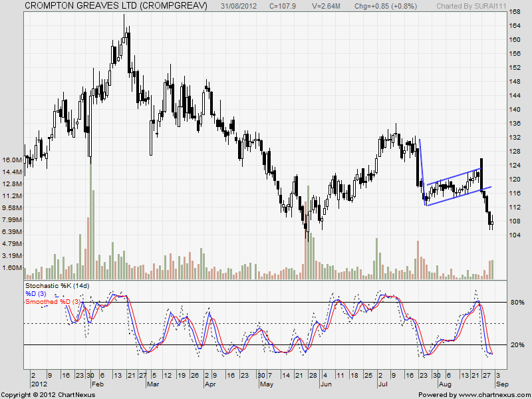The height and width of the screenshot is (399, 532).
Task: Click the "Apr" month label
Action: point(210,384)
